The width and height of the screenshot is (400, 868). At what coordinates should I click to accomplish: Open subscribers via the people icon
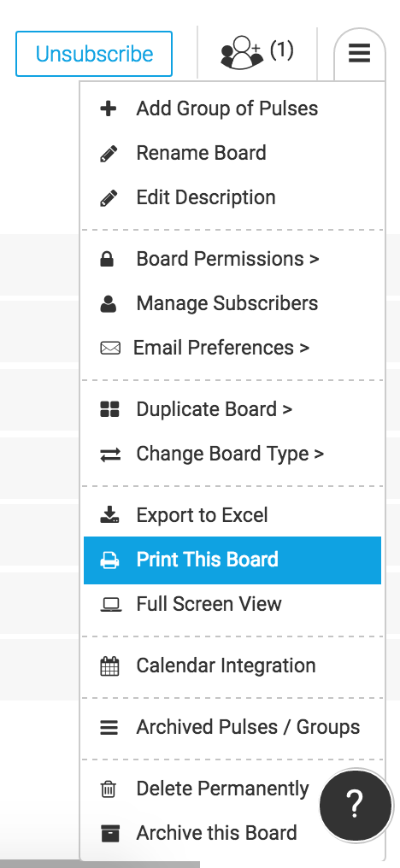tap(242, 52)
